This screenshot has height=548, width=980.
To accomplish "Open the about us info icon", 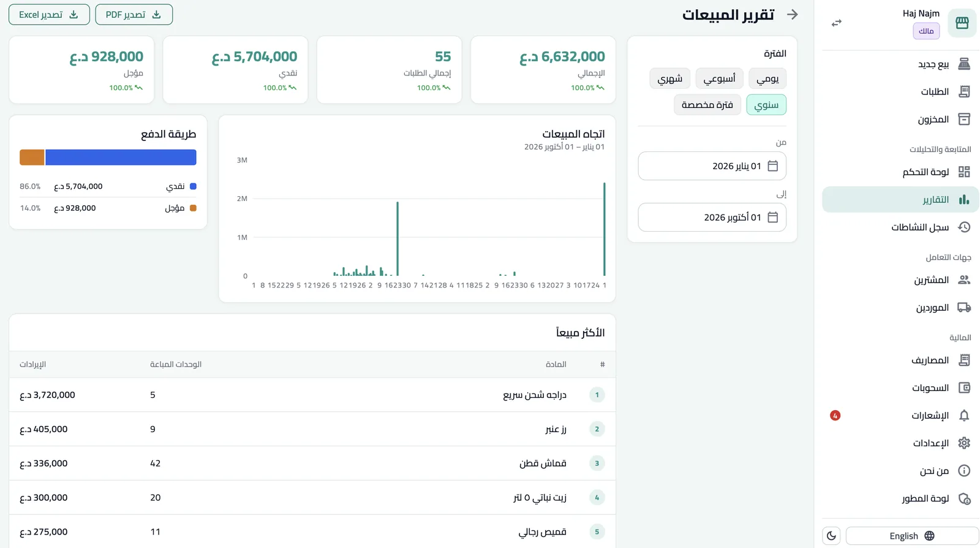I will (x=964, y=470).
